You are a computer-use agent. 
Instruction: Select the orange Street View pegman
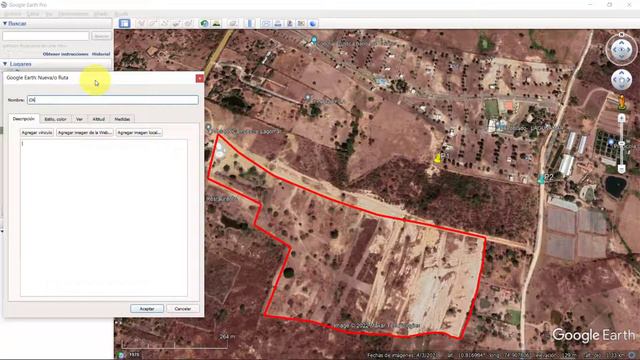(622, 102)
